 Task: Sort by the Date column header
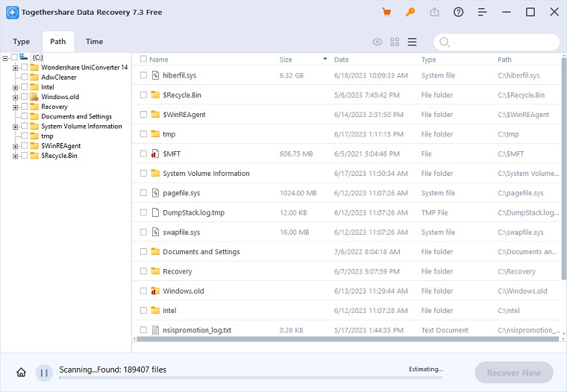point(342,60)
